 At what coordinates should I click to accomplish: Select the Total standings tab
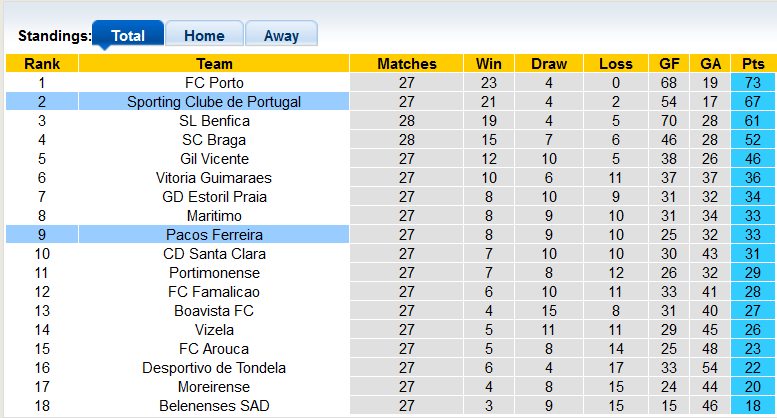[x=128, y=35]
